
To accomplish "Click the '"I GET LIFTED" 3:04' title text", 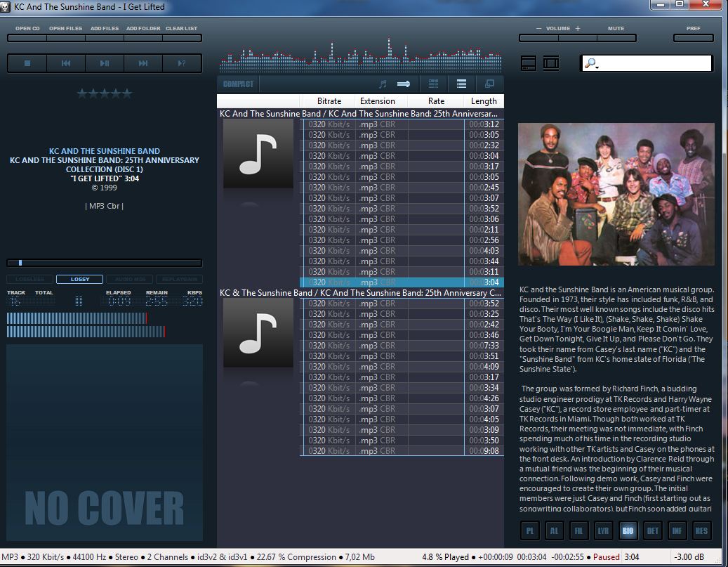I will tap(105, 178).
